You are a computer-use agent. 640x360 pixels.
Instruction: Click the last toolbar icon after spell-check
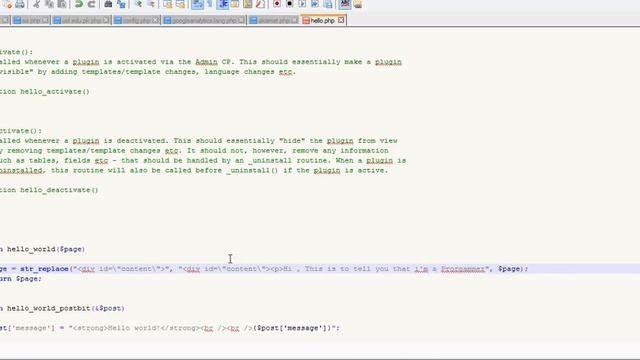point(358,4)
